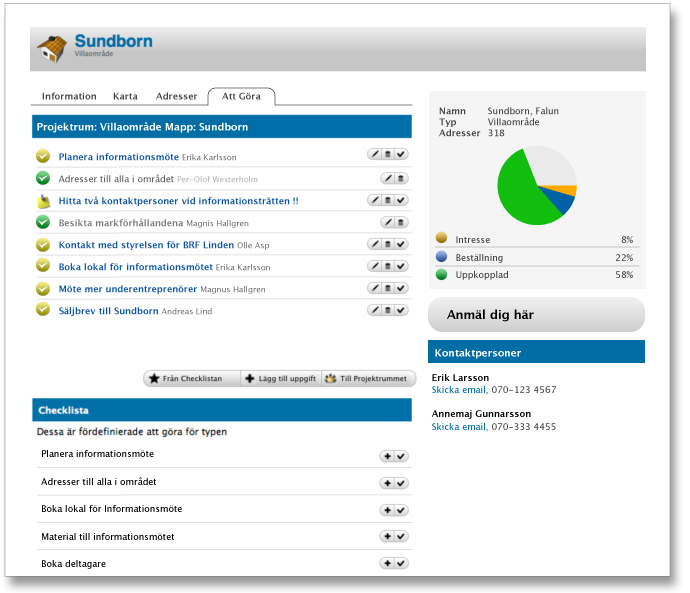
Task: Click the Anmäl dig här button
Action: (x=536, y=315)
